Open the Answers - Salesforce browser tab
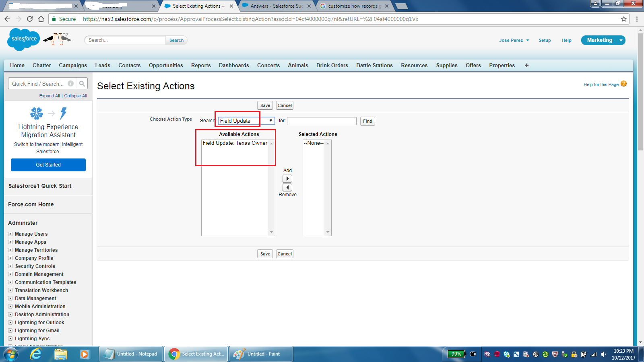This screenshot has height=362, width=644. click(277, 6)
